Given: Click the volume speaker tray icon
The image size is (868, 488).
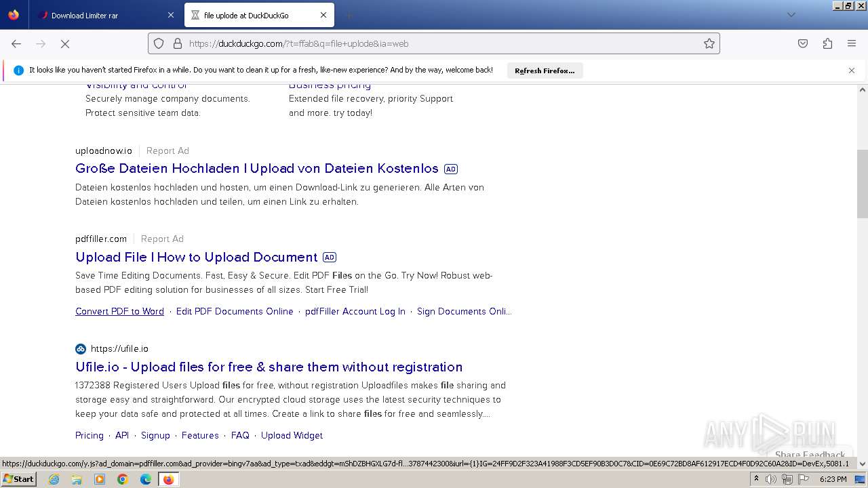Looking at the screenshot, I should click(x=771, y=479).
